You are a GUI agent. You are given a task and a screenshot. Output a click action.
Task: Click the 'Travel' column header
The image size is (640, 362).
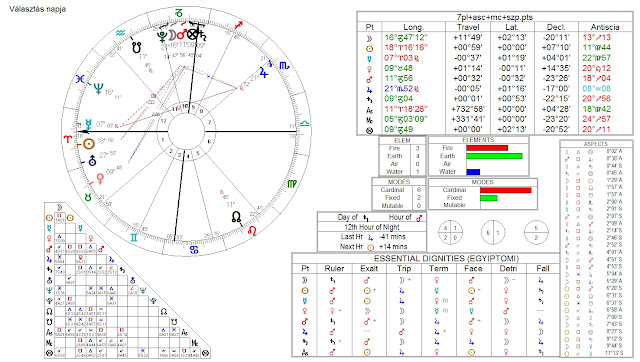[x=468, y=27]
